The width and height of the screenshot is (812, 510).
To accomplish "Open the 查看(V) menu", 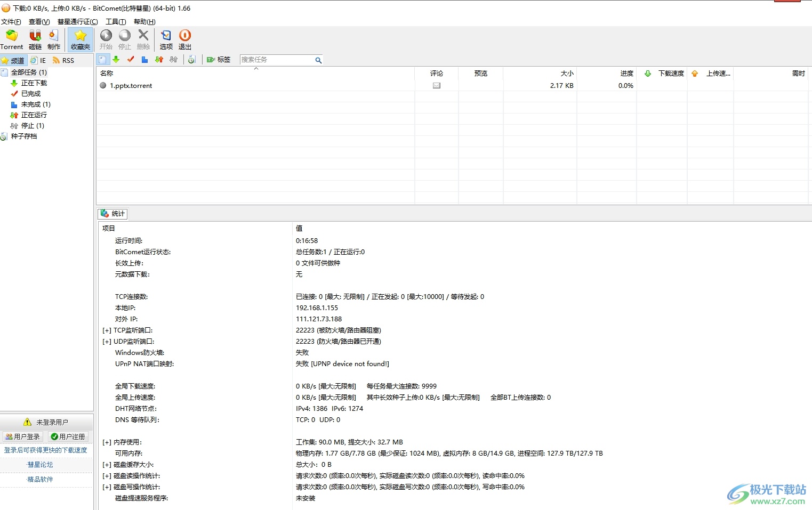I will (x=39, y=22).
